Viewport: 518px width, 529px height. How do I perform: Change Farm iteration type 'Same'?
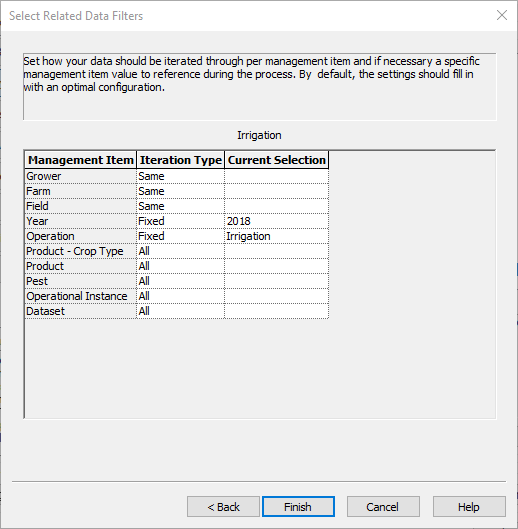click(x=181, y=191)
